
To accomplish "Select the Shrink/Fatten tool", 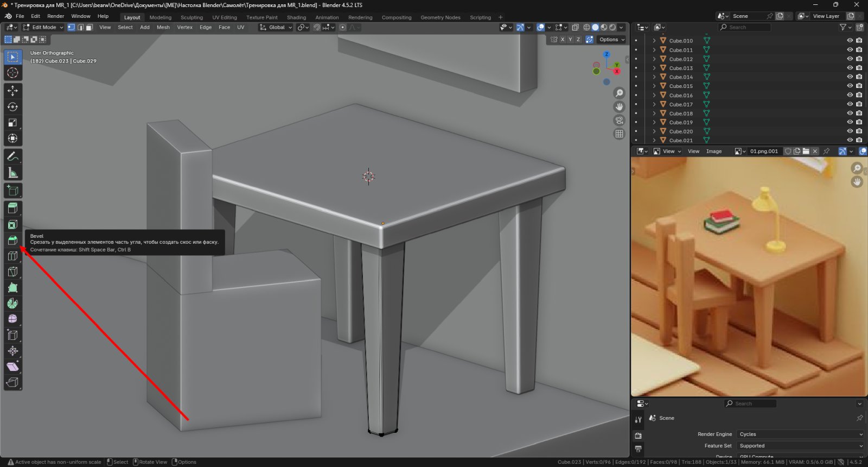I will 13,351.
